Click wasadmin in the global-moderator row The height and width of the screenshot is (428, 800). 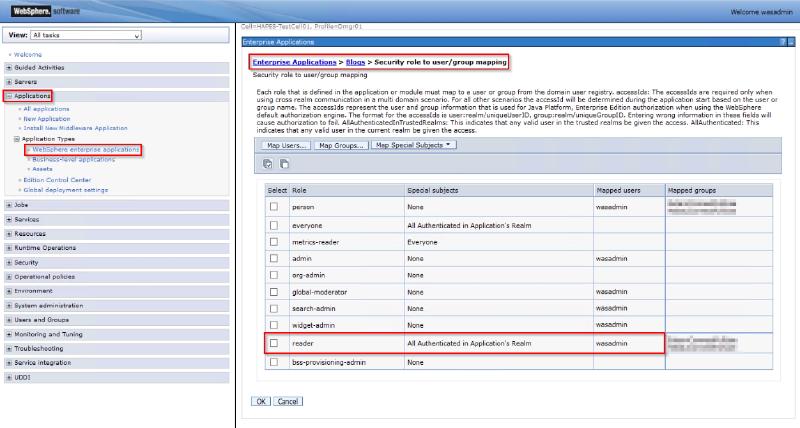611,292
